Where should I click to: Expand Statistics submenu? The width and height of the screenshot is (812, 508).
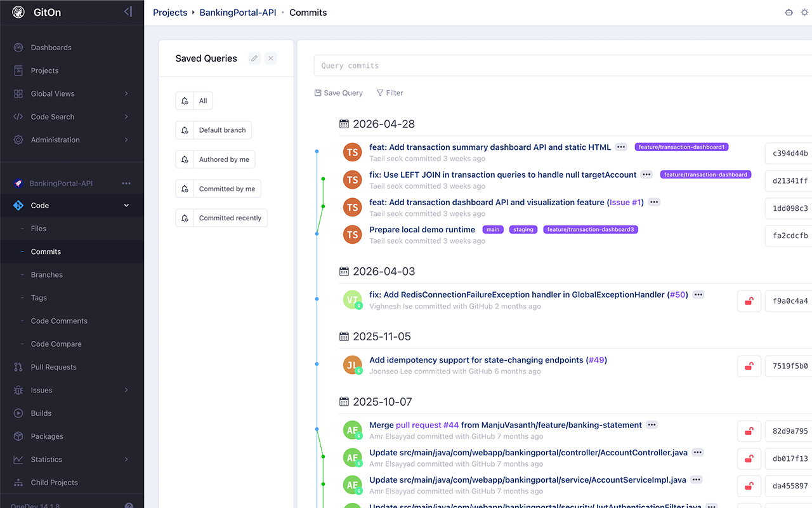(x=126, y=460)
